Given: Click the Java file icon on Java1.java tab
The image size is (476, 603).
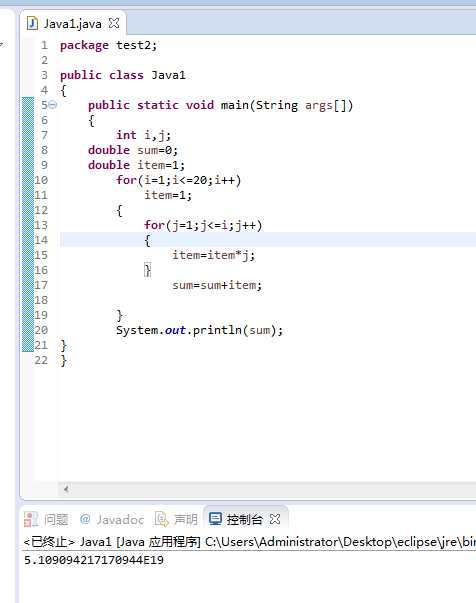Looking at the screenshot, I should pyautogui.click(x=33, y=24).
